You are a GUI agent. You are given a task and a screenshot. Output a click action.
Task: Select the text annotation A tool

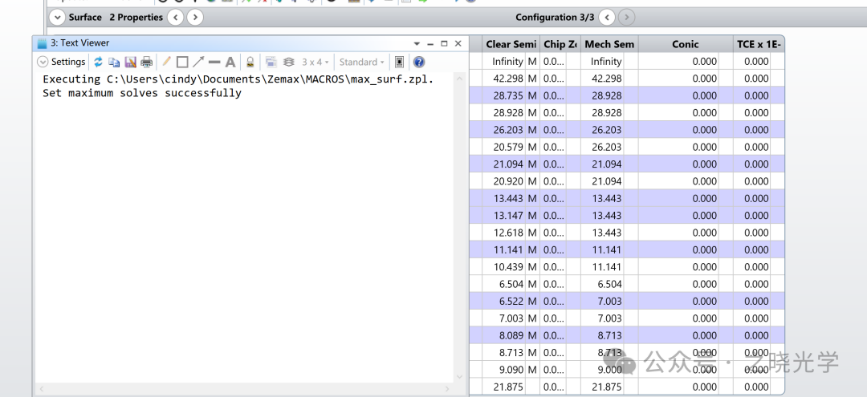230,62
